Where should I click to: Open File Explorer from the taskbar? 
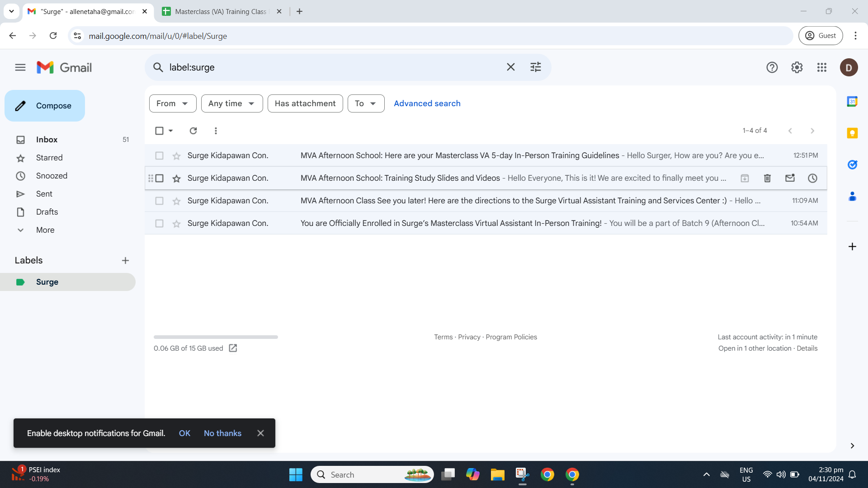tap(497, 474)
